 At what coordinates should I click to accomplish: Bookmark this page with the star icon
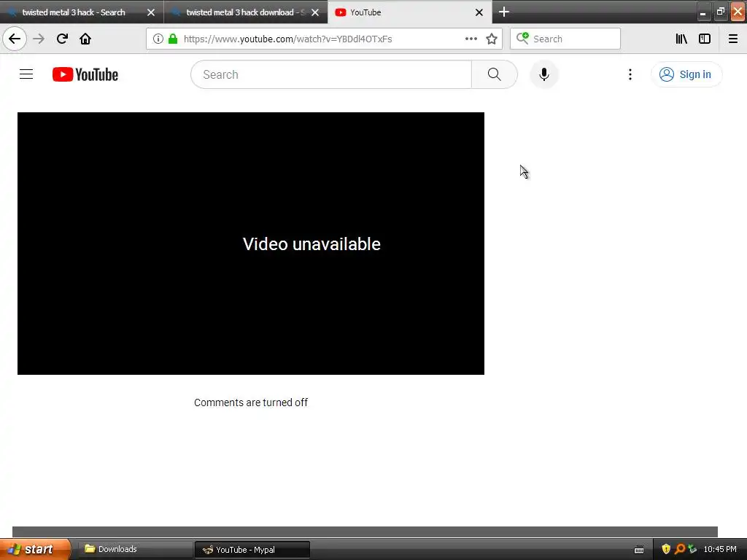tap(492, 39)
